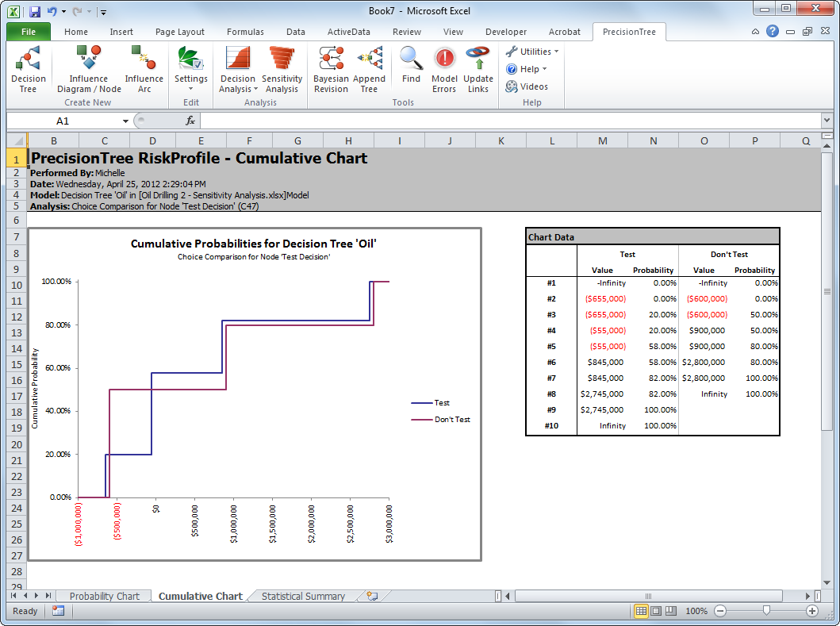Switch to the Acrobat tab

tap(565, 32)
